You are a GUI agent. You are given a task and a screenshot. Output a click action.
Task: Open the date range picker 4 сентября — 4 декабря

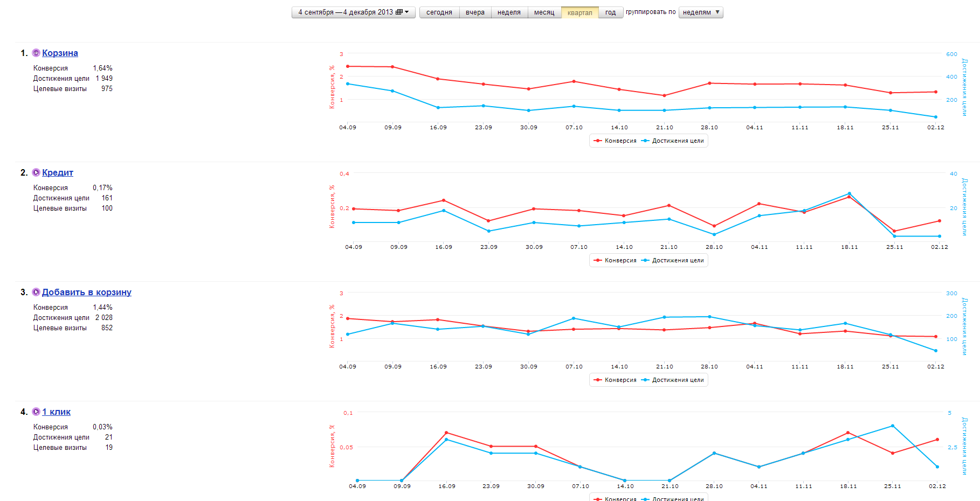pos(353,12)
